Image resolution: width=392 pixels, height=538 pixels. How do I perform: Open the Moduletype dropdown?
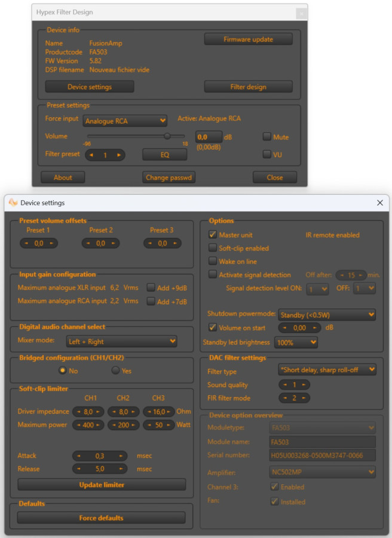click(x=322, y=427)
